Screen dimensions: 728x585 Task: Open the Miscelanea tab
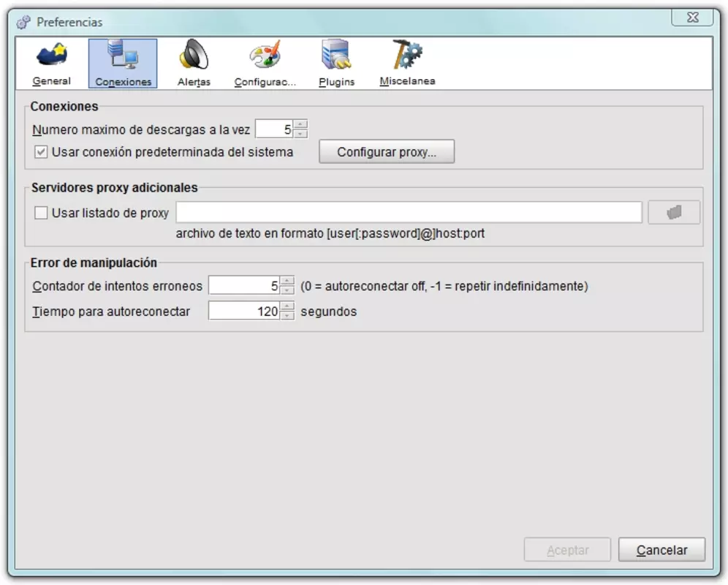coord(407,64)
